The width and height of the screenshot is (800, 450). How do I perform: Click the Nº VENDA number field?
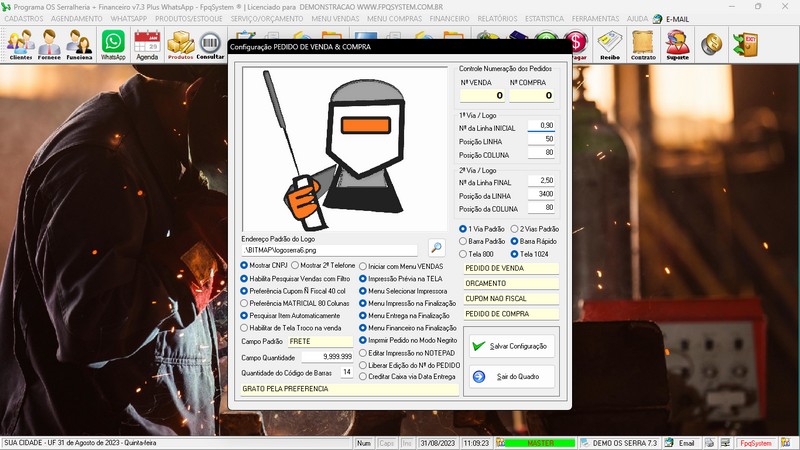pos(482,95)
